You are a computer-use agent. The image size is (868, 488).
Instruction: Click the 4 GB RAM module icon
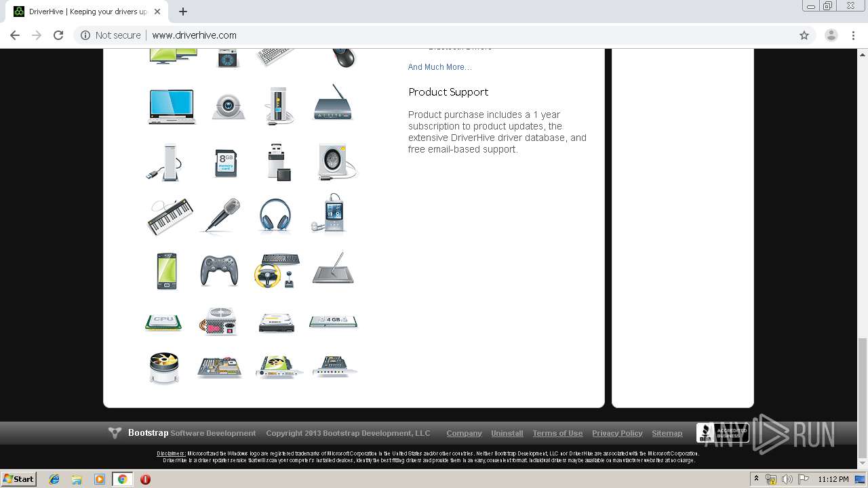click(x=333, y=321)
